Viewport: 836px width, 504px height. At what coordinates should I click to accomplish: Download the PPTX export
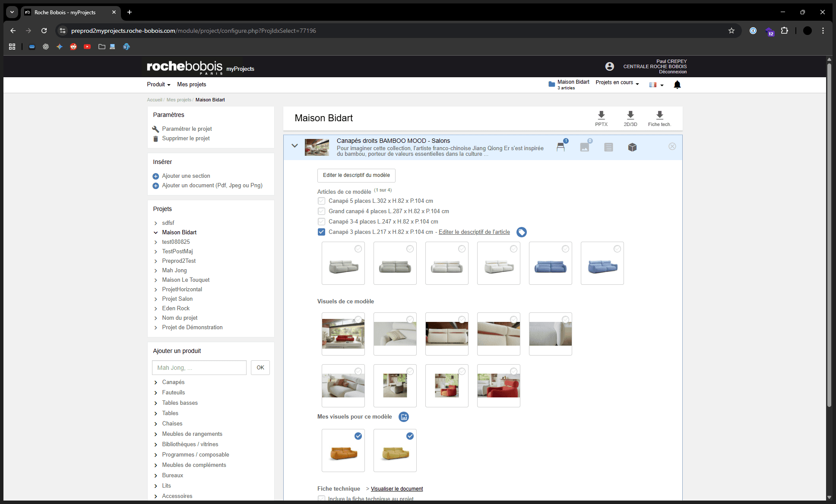pyautogui.click(x=601, y=118)
